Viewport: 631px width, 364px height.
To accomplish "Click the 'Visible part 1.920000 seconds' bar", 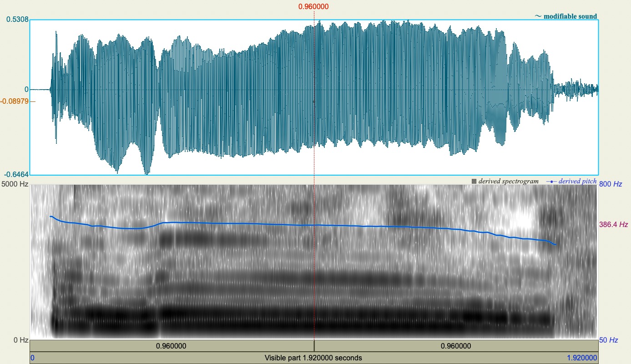I will (313, 358).
